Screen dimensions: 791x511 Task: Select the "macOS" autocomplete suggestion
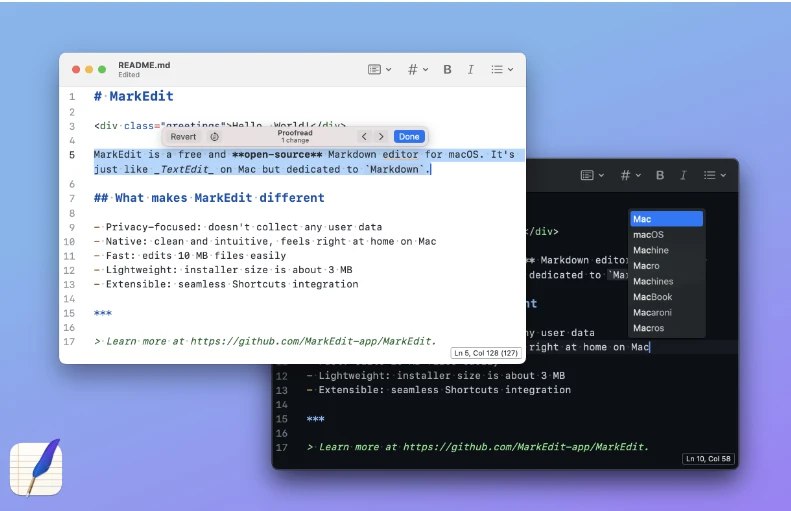coord(648,235)
